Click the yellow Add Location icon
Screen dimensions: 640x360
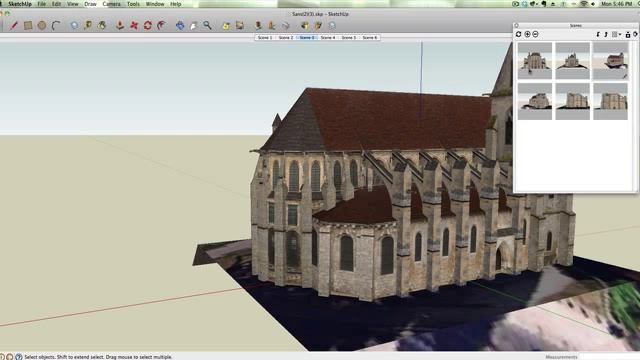pos(226,26)
